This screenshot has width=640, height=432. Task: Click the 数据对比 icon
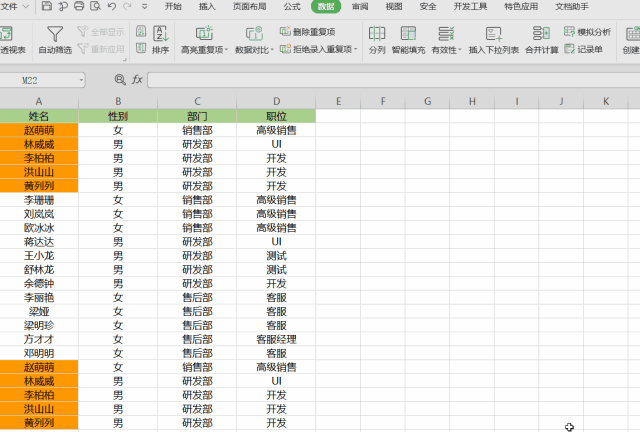[x=254, y=33]
